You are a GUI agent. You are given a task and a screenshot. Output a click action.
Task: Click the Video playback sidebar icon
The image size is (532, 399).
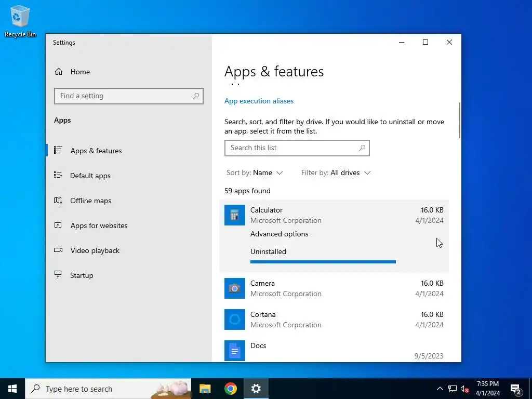(58, 250)
